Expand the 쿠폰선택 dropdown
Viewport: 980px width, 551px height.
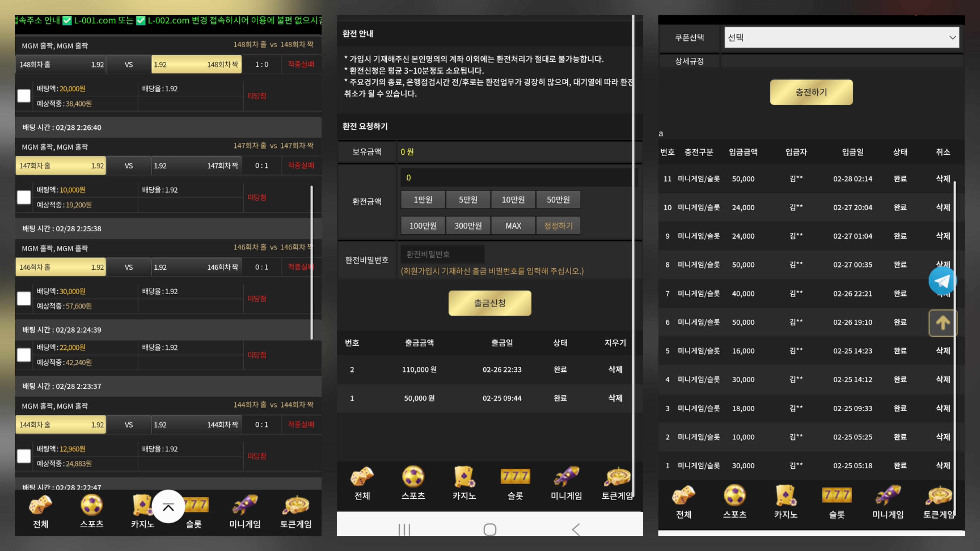(x=841, y=37)
